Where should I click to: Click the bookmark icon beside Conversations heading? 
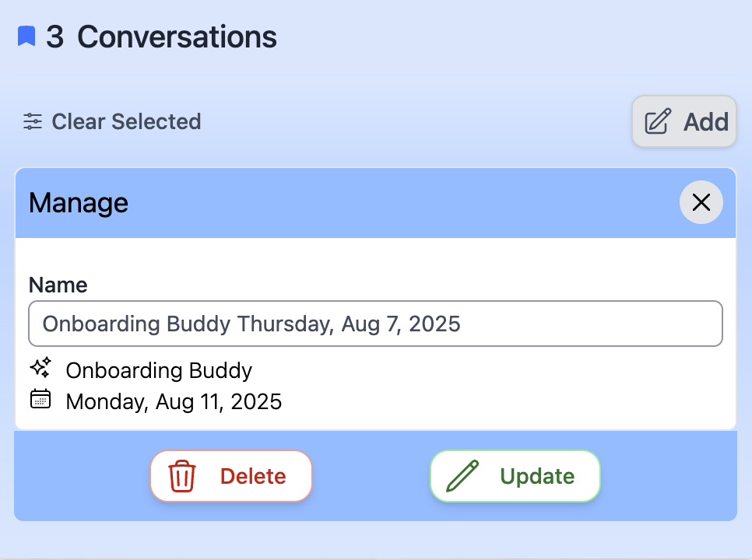click(26, 36)
